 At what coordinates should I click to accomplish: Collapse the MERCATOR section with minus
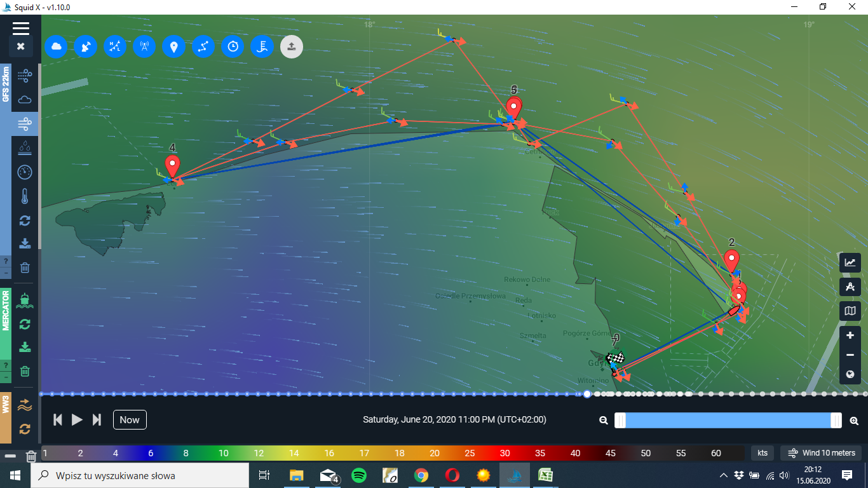pyautogui.click(x=6, y=377)
